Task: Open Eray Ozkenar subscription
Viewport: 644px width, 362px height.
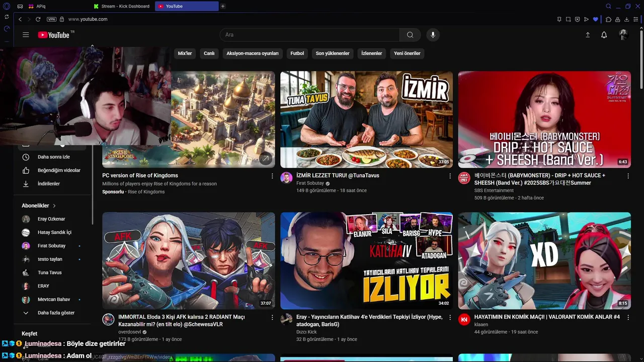Action: pos(53,219)
